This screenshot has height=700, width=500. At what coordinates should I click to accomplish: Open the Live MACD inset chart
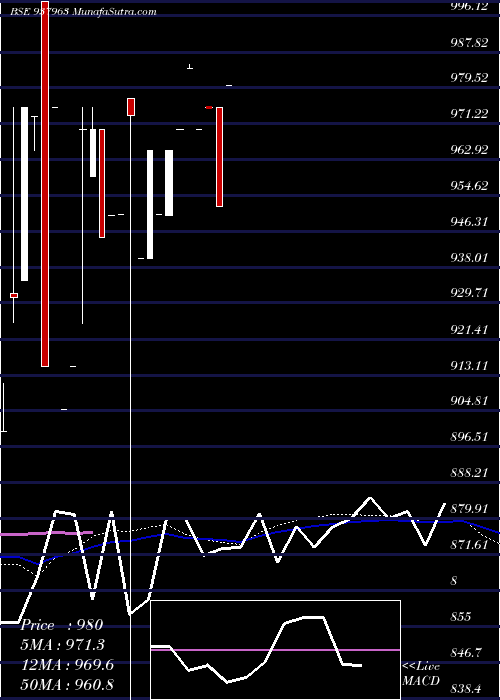[275, 650]
